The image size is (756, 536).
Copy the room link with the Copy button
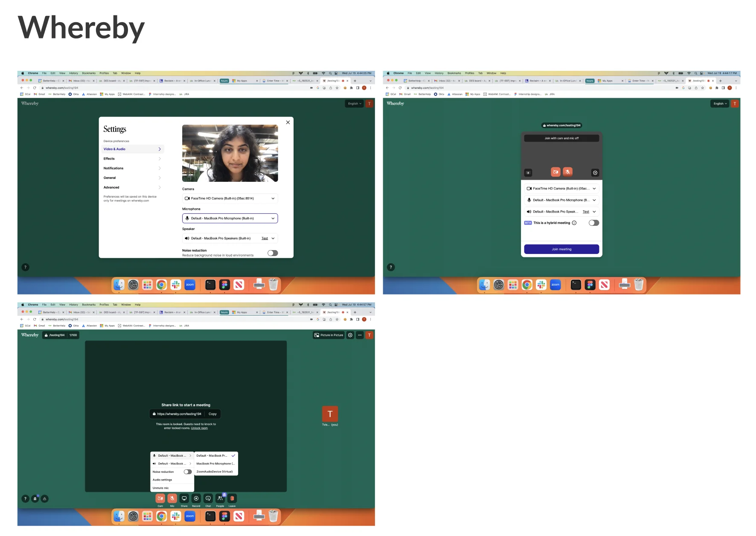tap(212, 414)
